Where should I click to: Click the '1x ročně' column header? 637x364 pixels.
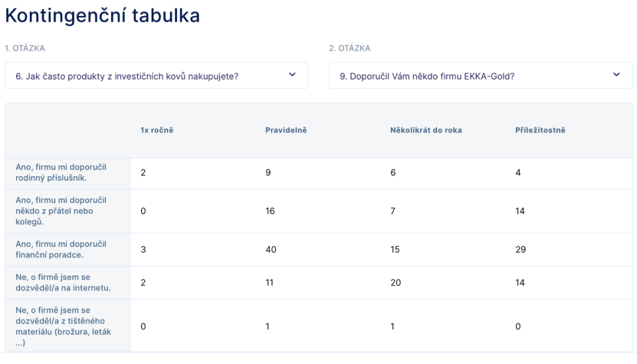157,130
